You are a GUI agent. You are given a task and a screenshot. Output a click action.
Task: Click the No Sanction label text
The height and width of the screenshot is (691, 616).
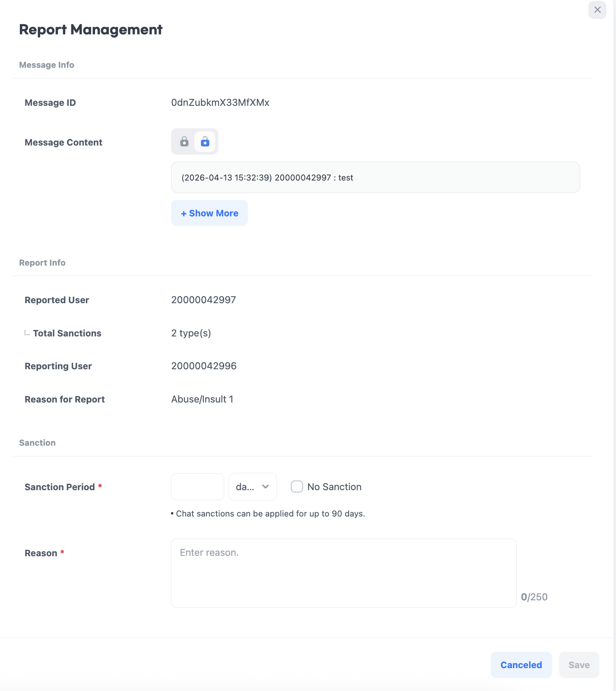tap(334, 487)
